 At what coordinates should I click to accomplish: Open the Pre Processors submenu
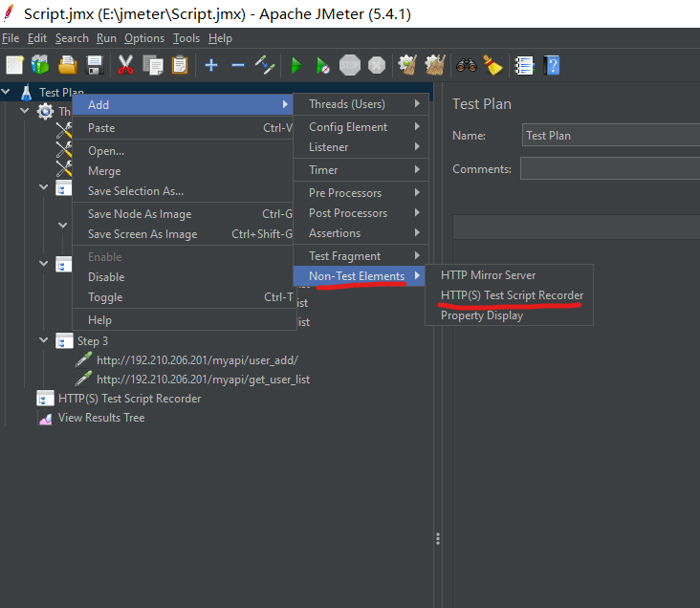[x=361, y=193]
